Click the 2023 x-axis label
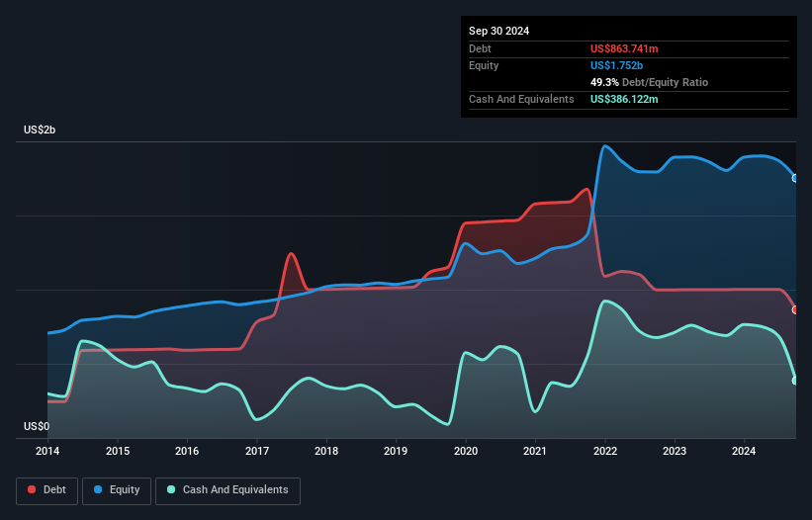 pyautogui.click(x=675, y=451)
